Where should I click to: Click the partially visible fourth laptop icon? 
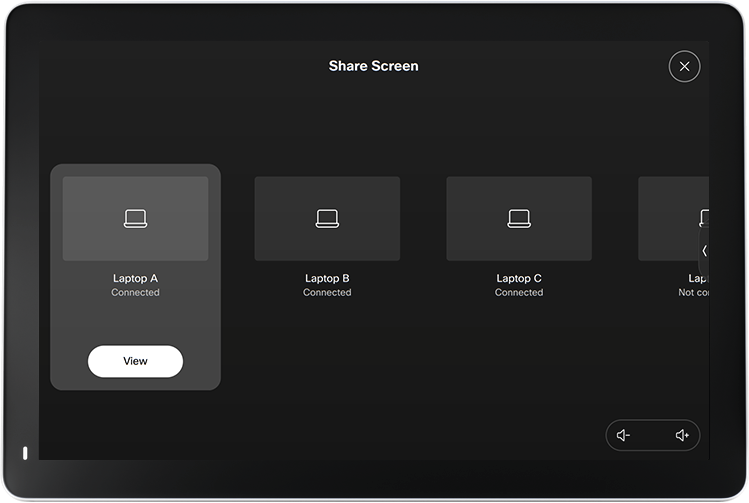coord(703,218)
